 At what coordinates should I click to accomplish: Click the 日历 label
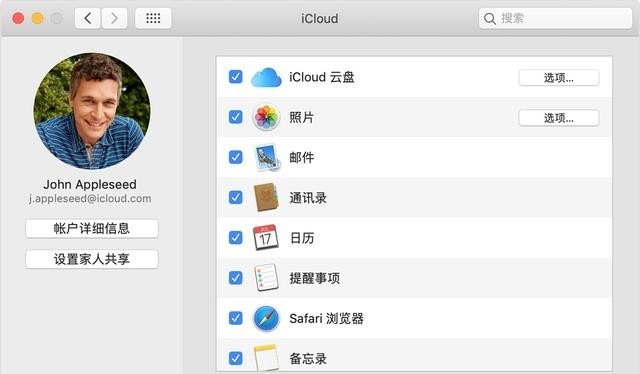[x=302, y=238]
